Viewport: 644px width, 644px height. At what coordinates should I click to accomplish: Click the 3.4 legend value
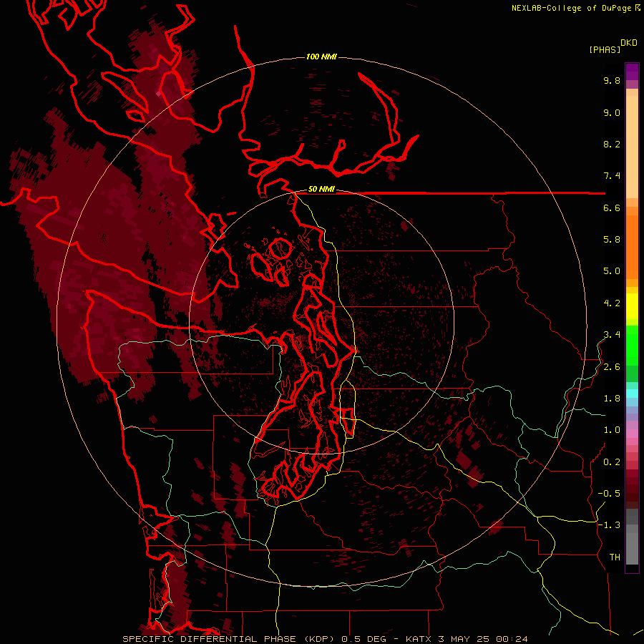(612, 335)
